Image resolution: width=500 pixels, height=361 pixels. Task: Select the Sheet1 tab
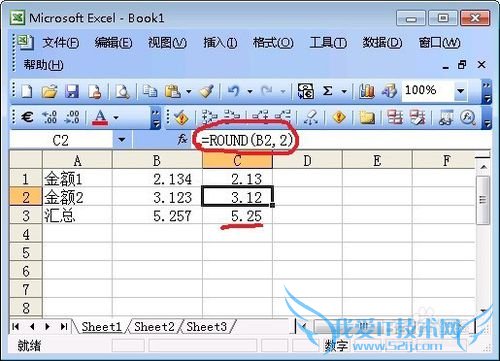pyautogui.click(x=101, y=327)
